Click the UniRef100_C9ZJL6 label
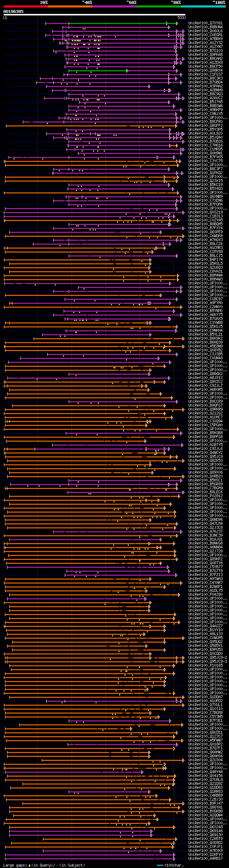Screen dimensions: 229x868 click(x=205, y=449)
